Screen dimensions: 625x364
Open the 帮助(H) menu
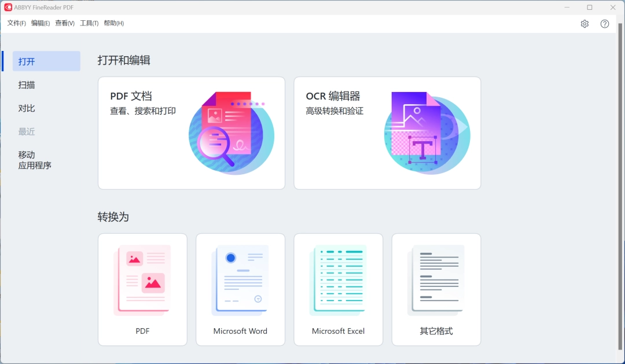(x=113, y=23)
